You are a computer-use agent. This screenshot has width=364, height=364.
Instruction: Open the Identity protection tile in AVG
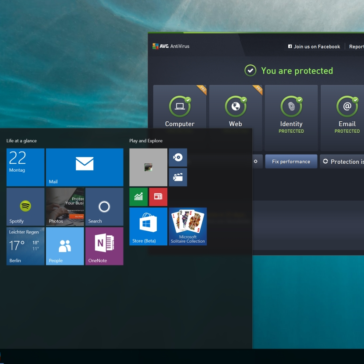click(x=291, y=118)
